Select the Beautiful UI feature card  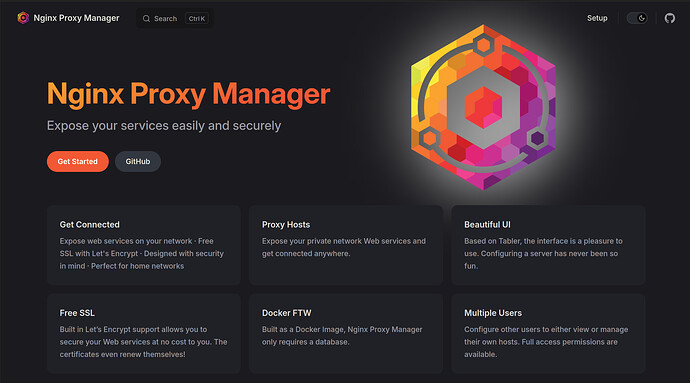[x=548, y=245]
